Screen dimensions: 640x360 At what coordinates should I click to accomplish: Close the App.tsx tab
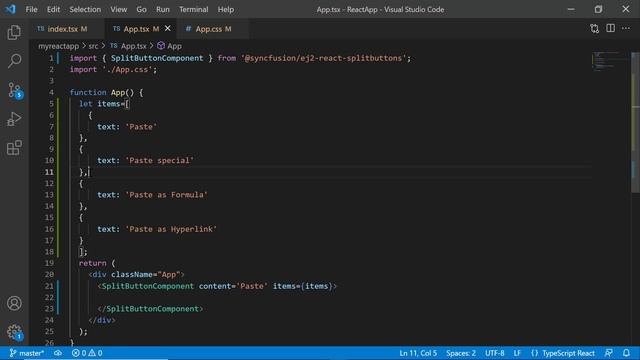167,29
